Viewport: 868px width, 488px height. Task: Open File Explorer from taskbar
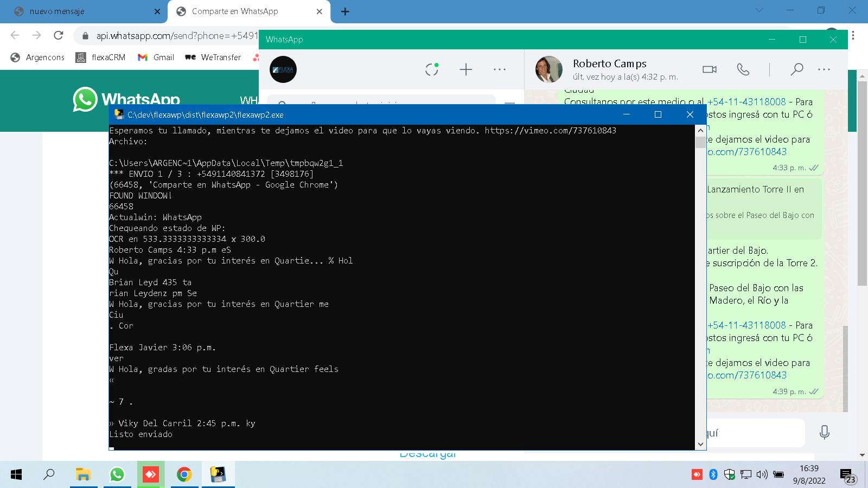click(83, 475)
